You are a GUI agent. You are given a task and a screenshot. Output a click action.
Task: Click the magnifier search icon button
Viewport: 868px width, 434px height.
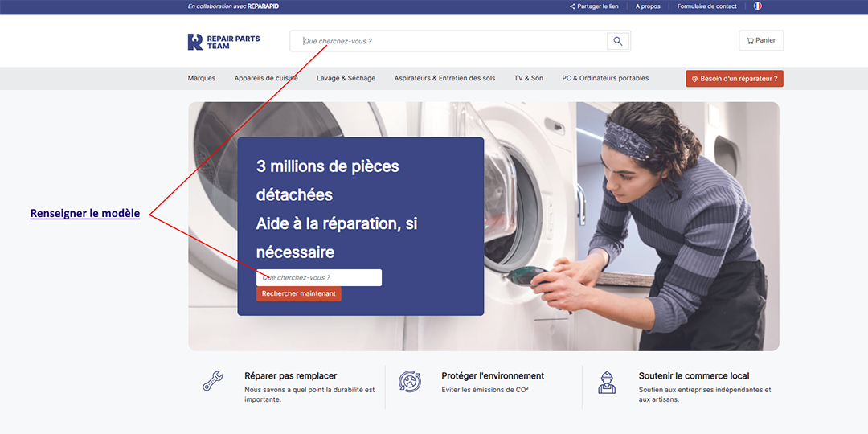[x=618, y=41]
